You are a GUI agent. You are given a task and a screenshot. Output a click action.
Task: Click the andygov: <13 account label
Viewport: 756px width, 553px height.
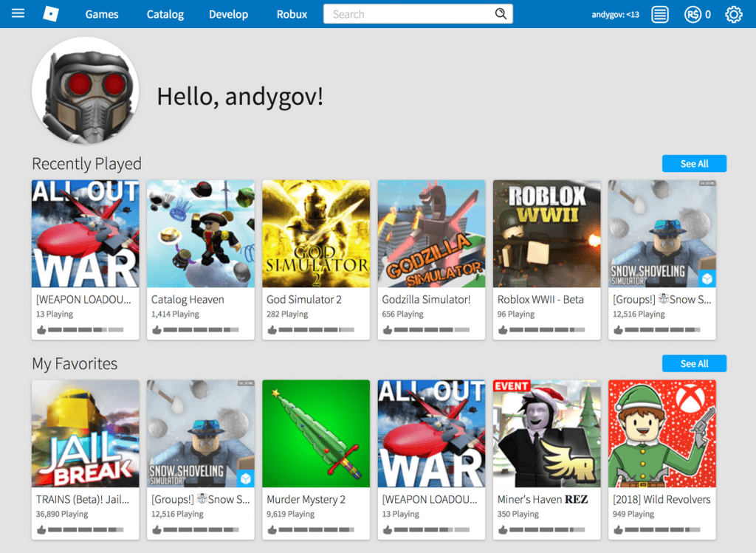(615, 15)
